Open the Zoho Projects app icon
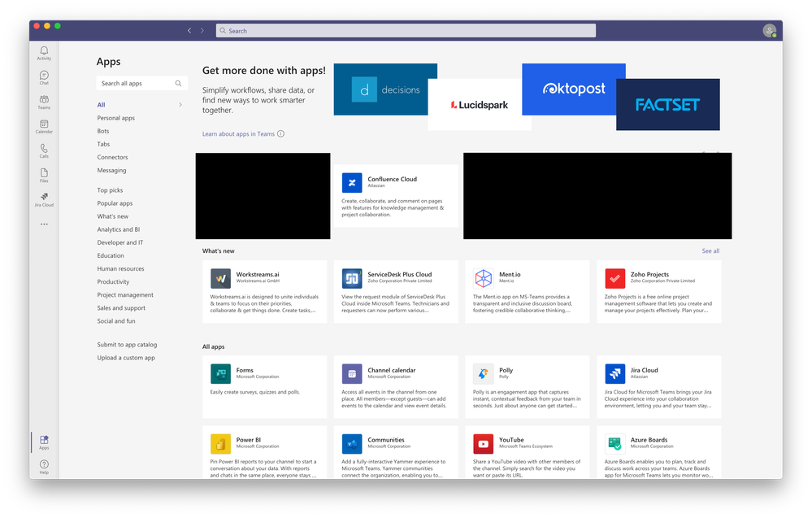This screenshot has width=812, height=518. click(x=614, y=278)
